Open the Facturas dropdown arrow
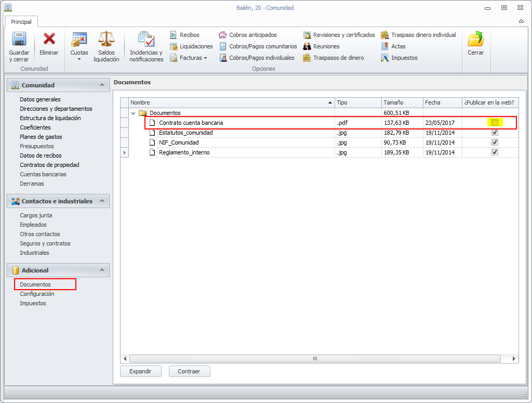 [x=205, y=58]
